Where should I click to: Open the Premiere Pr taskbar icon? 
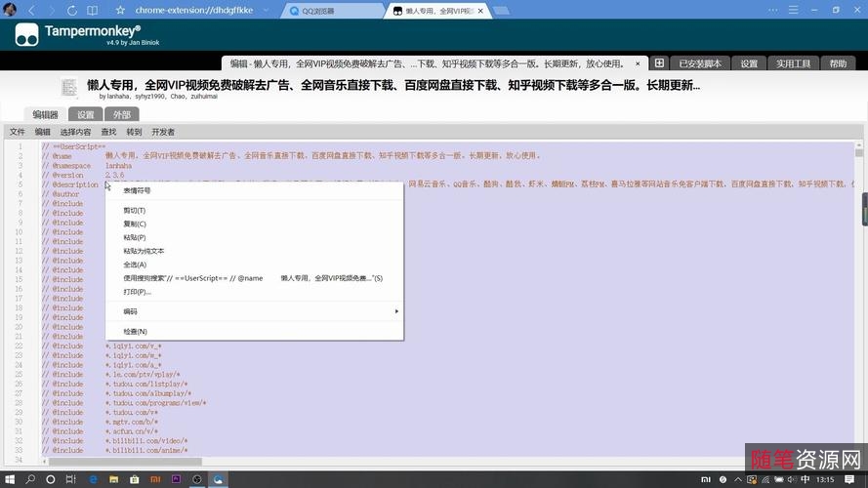tap(176, 479)
